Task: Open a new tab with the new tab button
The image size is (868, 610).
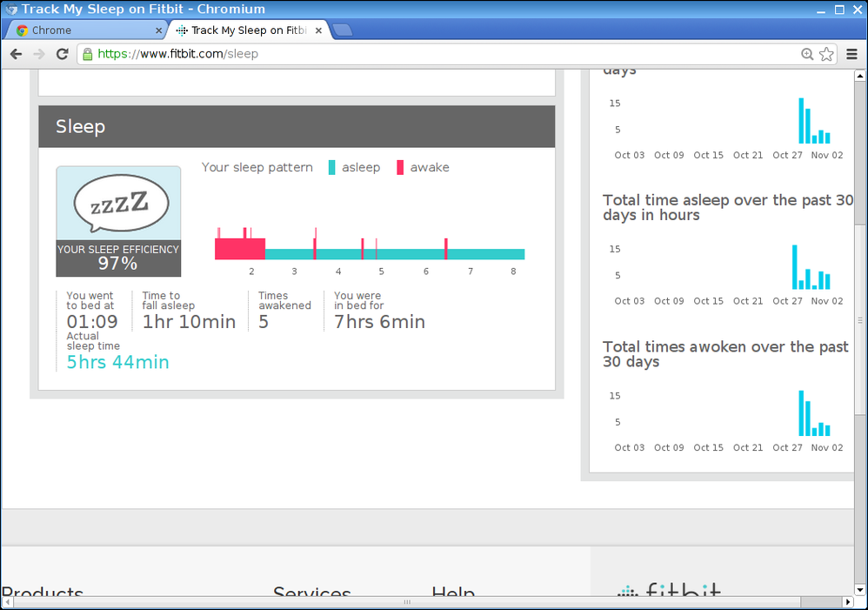Action: pos(343,30)
